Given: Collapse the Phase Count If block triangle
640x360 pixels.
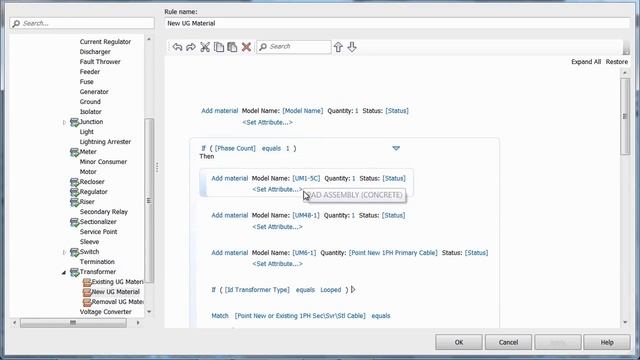Looking at the screenshot, I should tap(396, 148).
